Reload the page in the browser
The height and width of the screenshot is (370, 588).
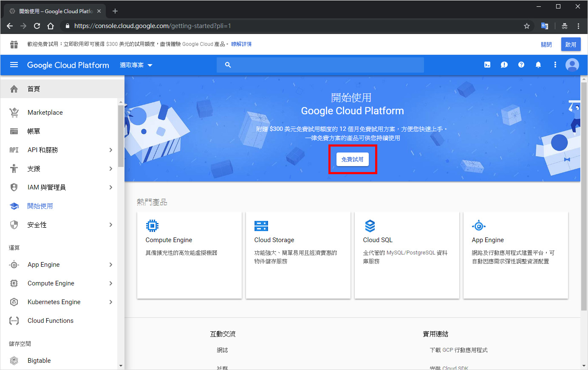coord(37,26)
